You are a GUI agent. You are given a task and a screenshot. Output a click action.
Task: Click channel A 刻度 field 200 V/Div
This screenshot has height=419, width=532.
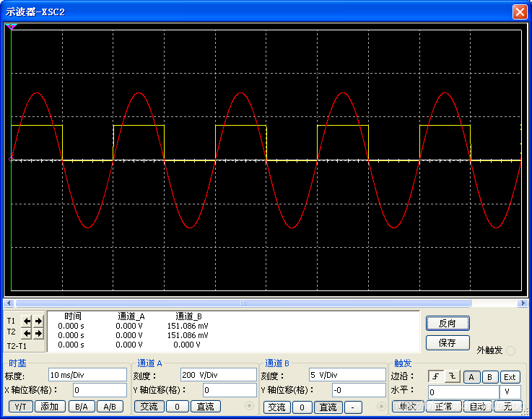pos(219,375)
